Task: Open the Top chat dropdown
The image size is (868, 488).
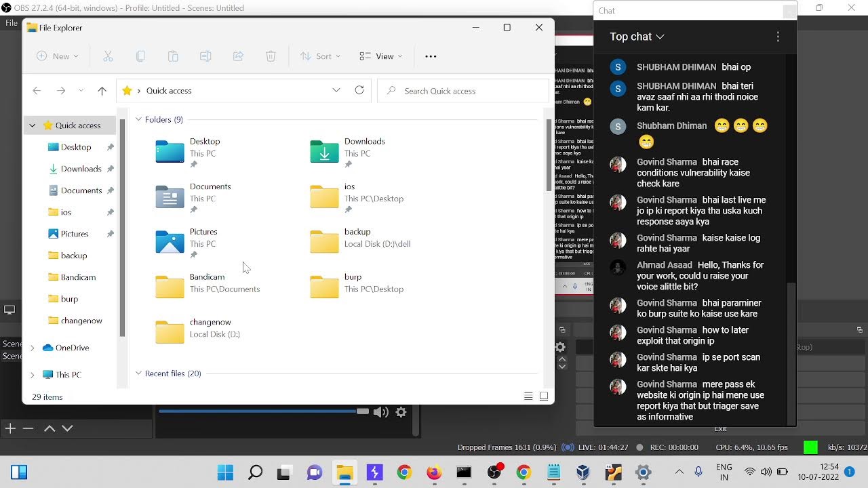Action: pyautogui.click(x=637, y=37)
